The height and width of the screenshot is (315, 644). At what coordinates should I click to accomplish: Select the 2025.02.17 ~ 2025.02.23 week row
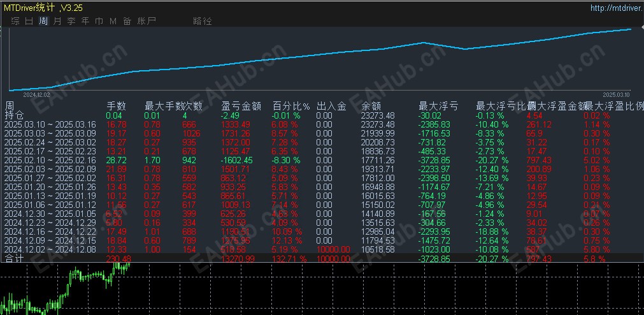(322, 151)
